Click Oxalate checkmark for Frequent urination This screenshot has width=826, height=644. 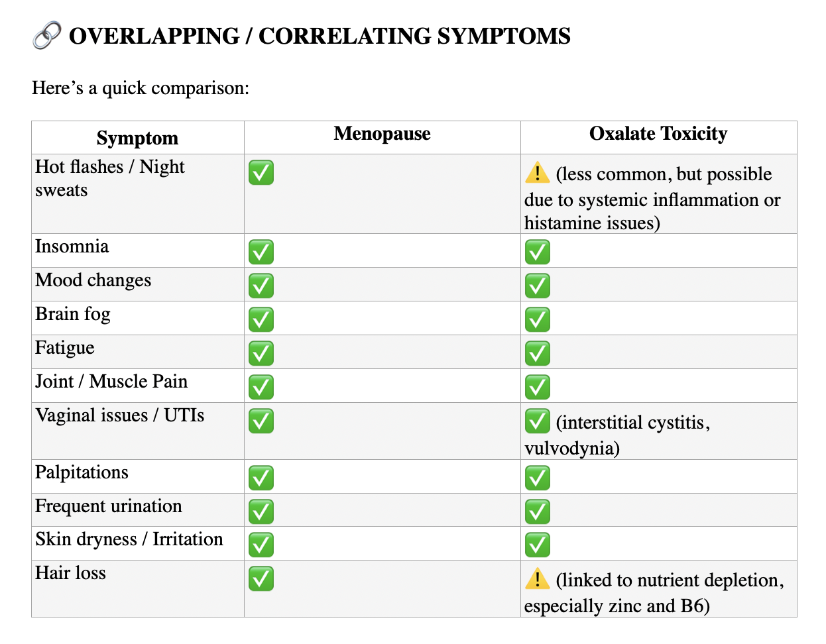[x=538, y=511]
